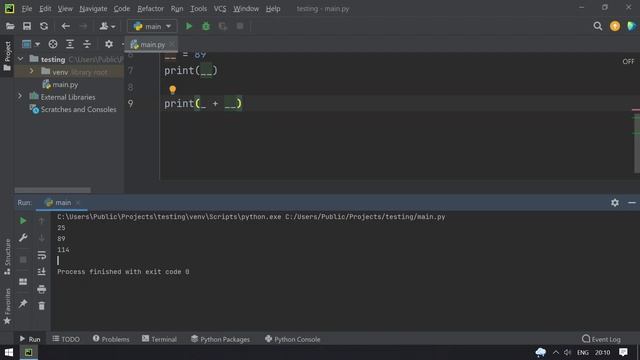Rerun main in Run panel
640x360 pixels.
pyautogui.click(x=23, y=221)
